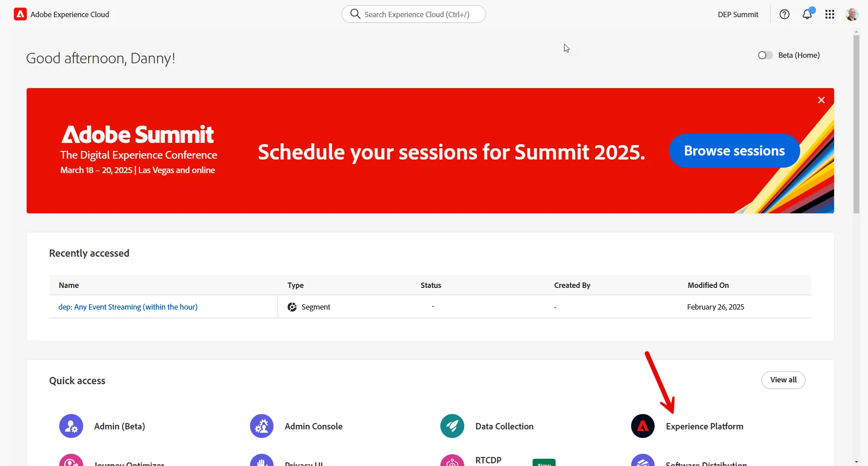The width and height of the screenshot is (868, 466).
Task: Click the search magnifier icon
Action: tap(355, 14)
